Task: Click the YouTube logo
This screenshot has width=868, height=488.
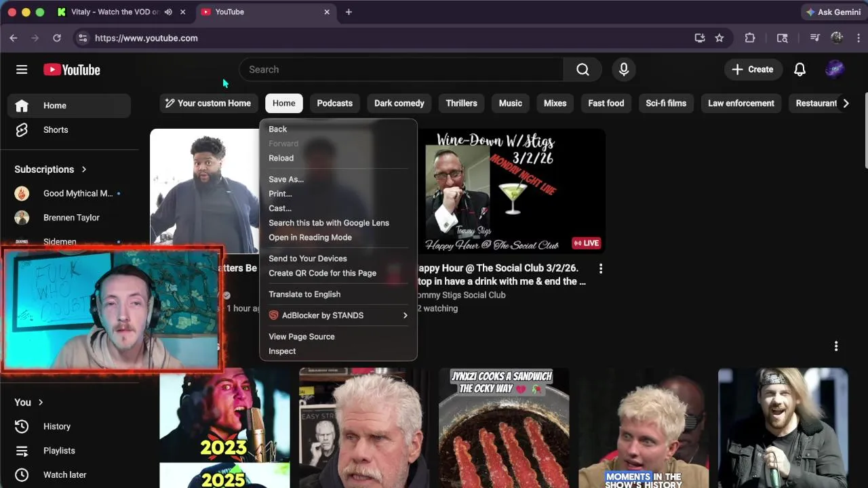Action: 72,70
